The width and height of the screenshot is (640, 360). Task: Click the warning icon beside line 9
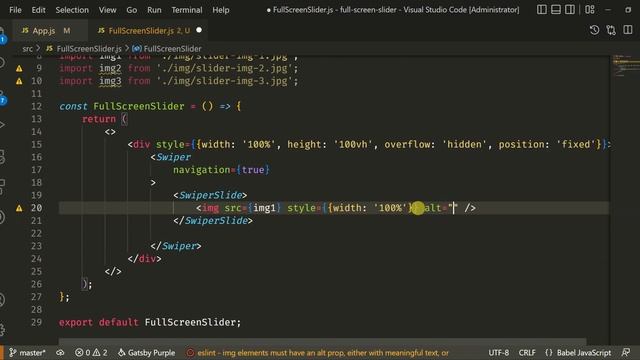[x=19, y=69]
